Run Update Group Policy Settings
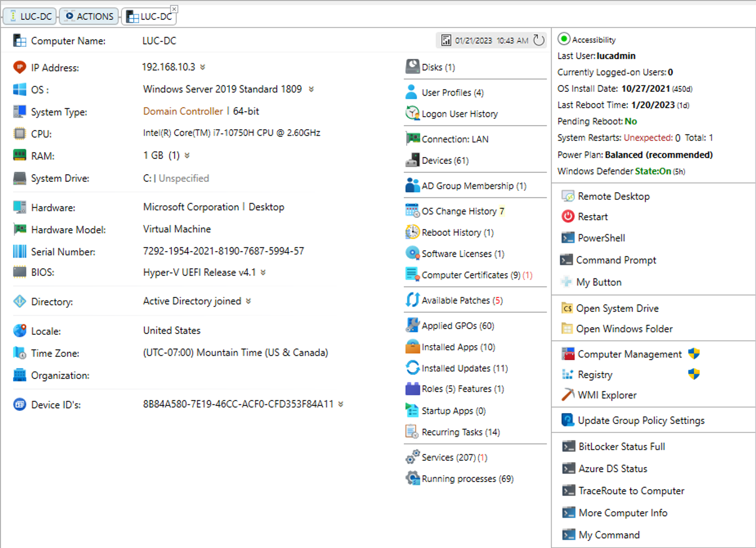 coord(633,420)
